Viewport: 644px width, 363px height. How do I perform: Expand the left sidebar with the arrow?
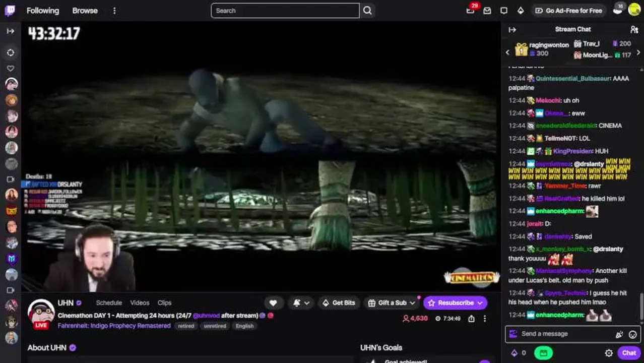tap(11, 31)
